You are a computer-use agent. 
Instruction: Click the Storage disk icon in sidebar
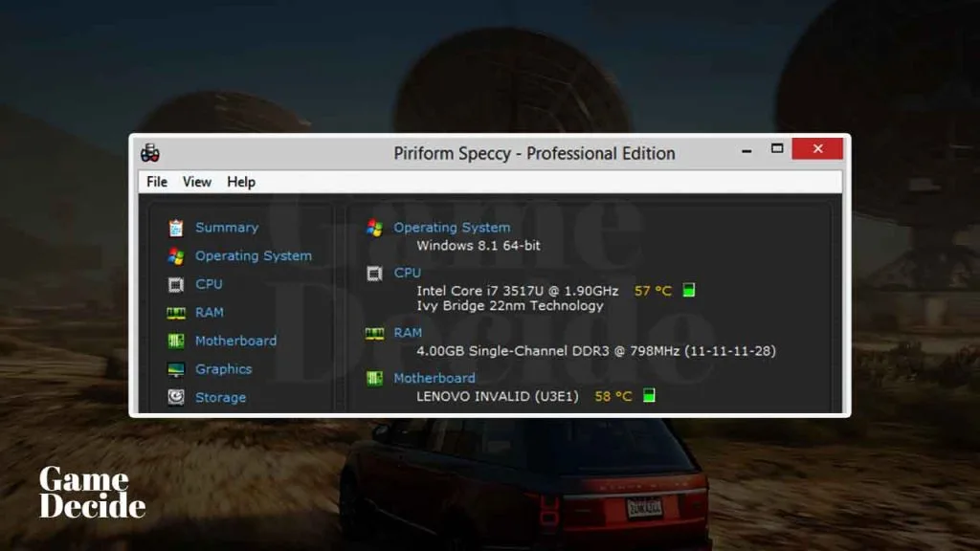[176, 397]
